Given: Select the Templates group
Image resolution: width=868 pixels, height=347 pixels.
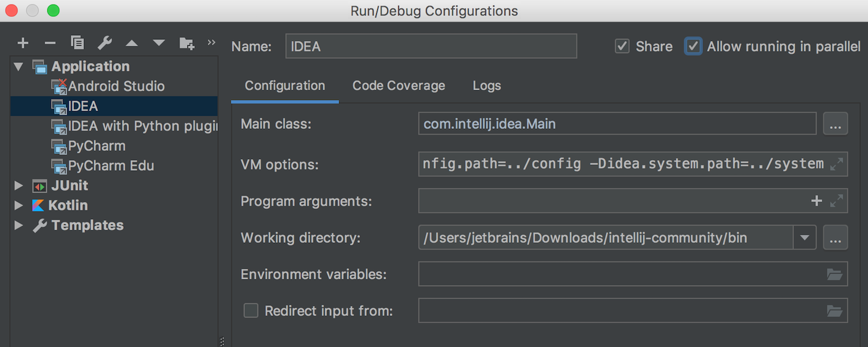Looking at the screenshot, I should (x=114, y=225).
